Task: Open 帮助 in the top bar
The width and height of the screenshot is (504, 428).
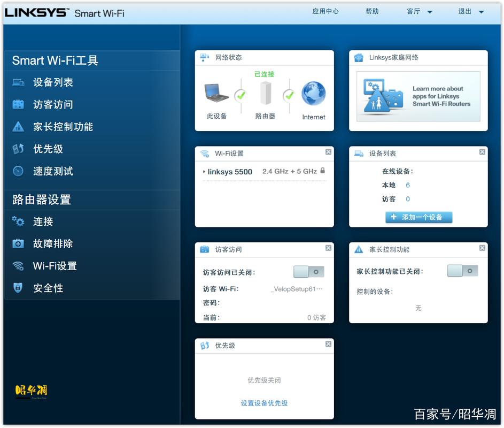Action: click(x=371, y=11)
